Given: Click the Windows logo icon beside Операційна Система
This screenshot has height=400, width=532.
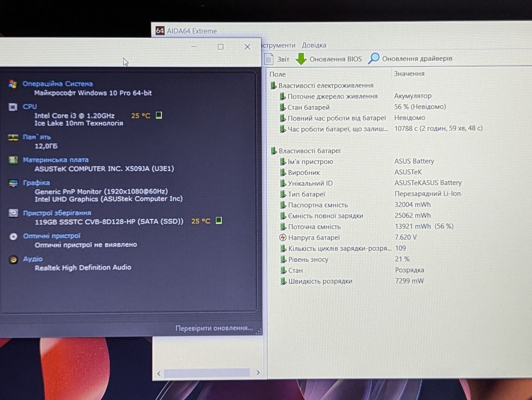Looking at the screenshot, I should click(13, 84).
